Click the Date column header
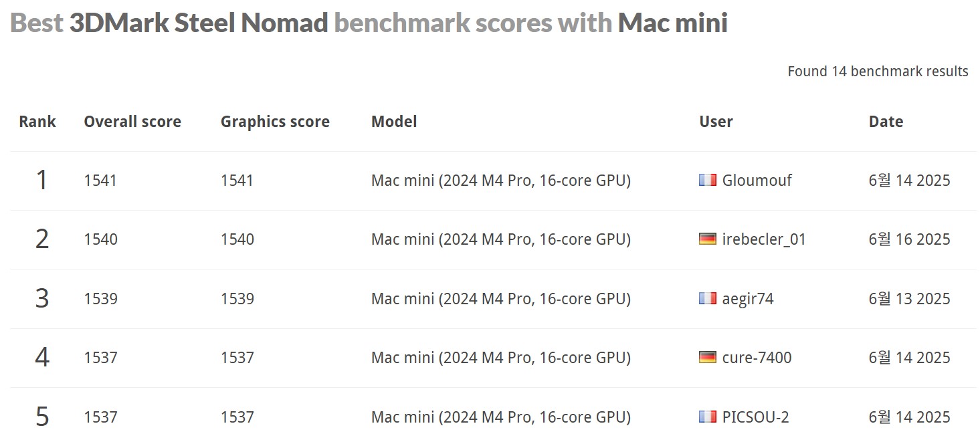 pos(886,122)
